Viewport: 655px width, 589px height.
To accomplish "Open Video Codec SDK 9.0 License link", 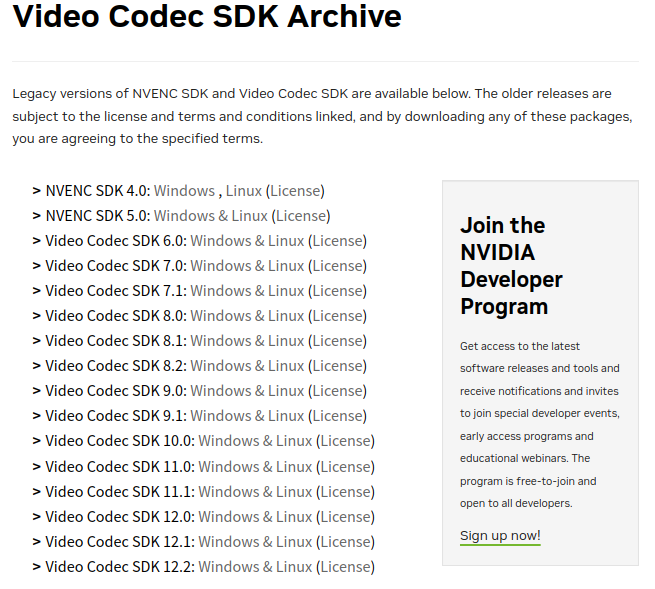I will [338, 391].
